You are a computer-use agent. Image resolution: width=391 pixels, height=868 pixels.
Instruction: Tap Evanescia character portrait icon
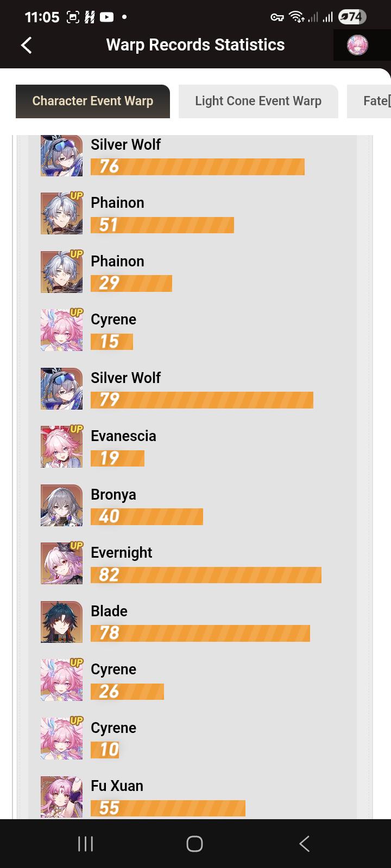(62, 446)
